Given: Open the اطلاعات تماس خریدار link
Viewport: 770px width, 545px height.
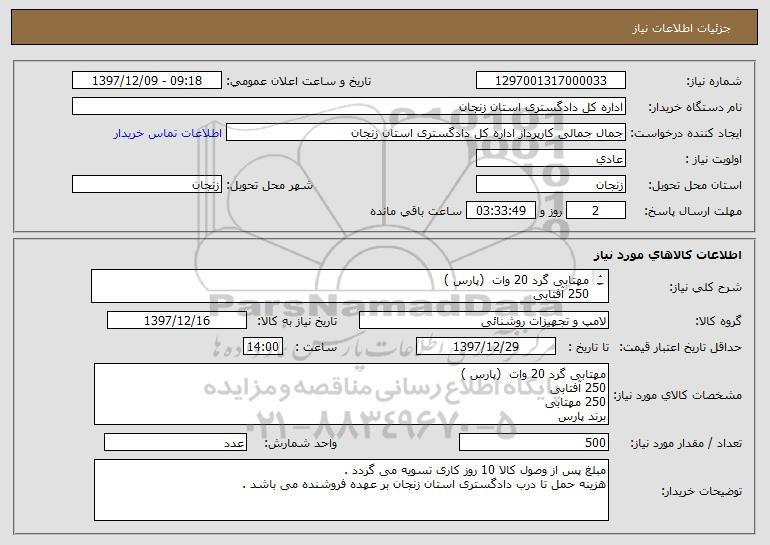Looking at the screenshot, I should [168, 134].
